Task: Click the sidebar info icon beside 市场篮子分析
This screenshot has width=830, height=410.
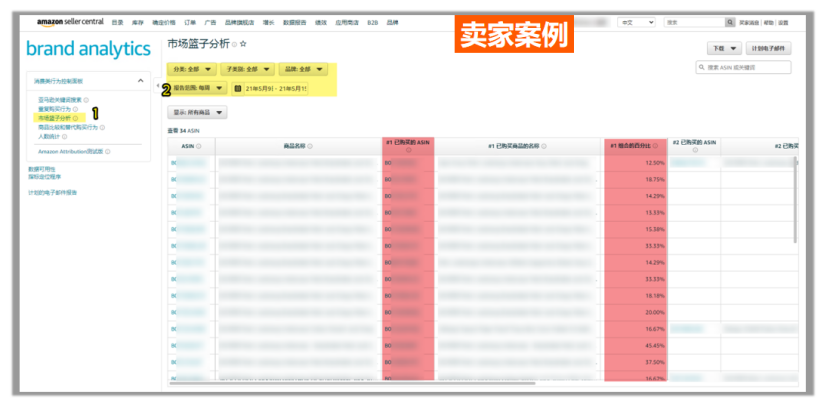Action: pyautogui.click(x=76, y=118)
